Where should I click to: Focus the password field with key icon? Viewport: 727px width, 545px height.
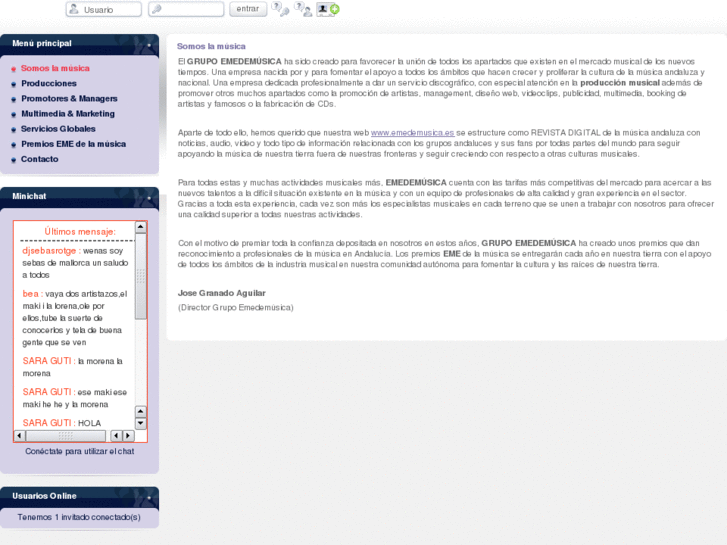click(186, 9)
